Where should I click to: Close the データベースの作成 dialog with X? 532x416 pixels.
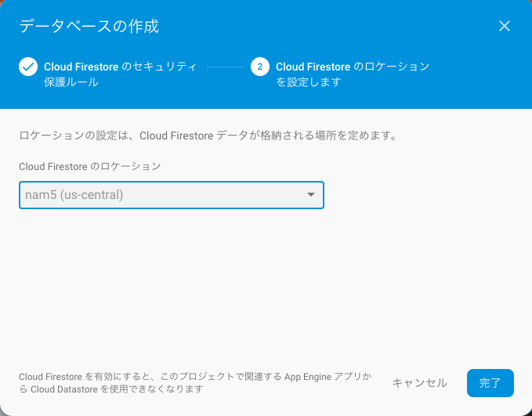504,26
